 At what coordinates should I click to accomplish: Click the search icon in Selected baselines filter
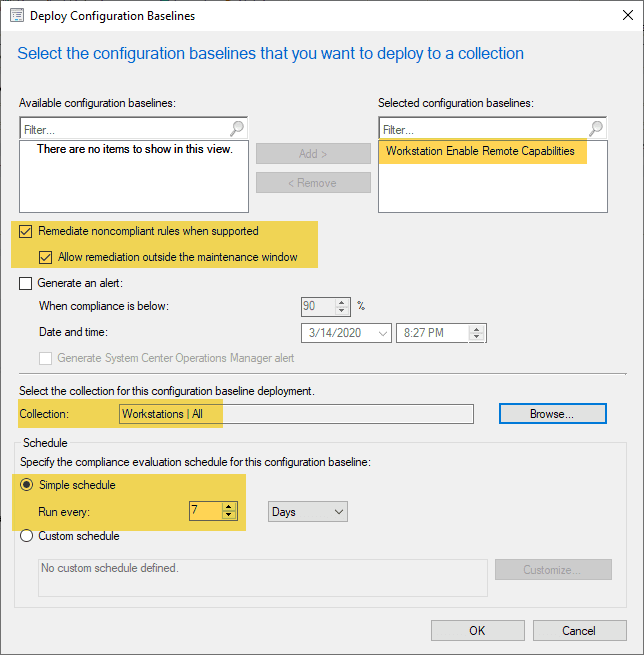pyautogui.click(x=596, y=129)
